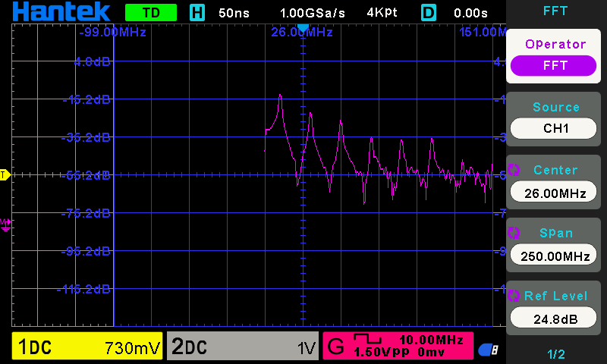Toggle channel 1 DC 730mV indicator
Screen dimensions: 607x364
87,347
